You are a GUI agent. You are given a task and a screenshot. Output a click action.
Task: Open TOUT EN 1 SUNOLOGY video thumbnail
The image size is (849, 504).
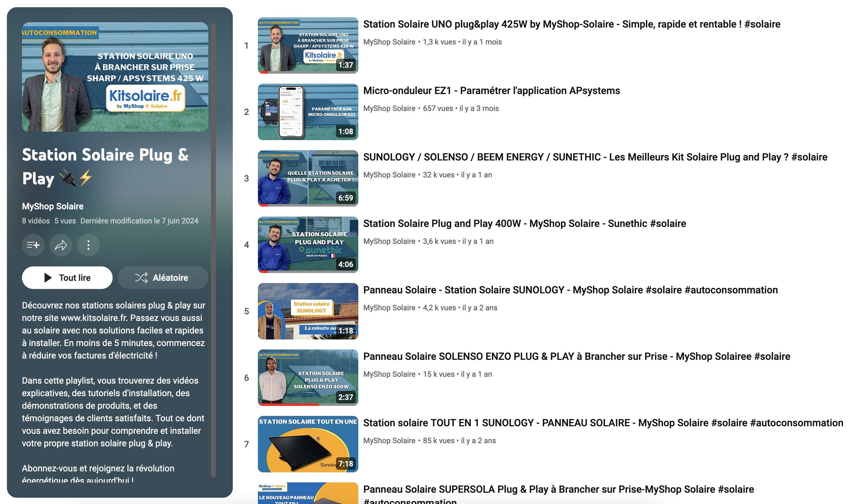point(307,444)
